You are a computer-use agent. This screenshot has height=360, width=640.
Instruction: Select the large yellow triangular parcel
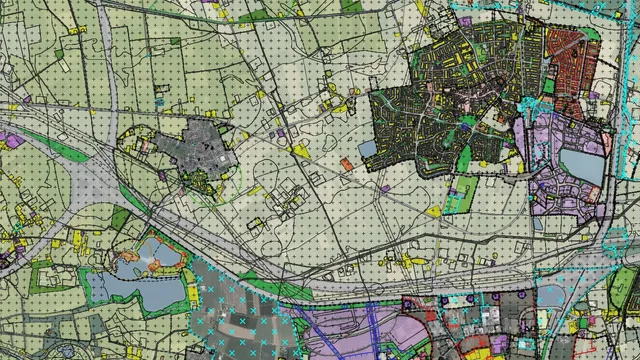coord(301,151)
